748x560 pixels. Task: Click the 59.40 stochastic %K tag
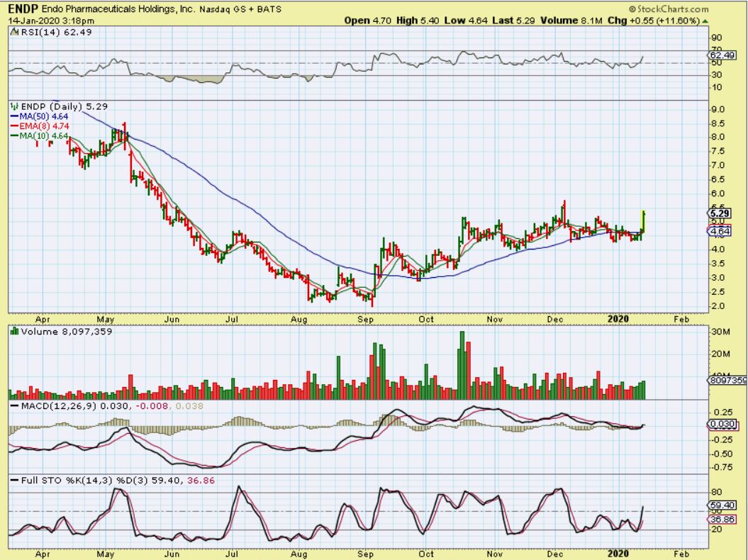[x=722, y=505]
